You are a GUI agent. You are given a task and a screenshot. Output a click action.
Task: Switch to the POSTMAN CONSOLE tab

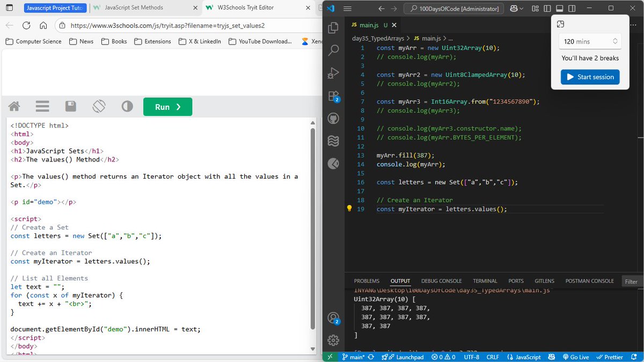tap(589, 281)
